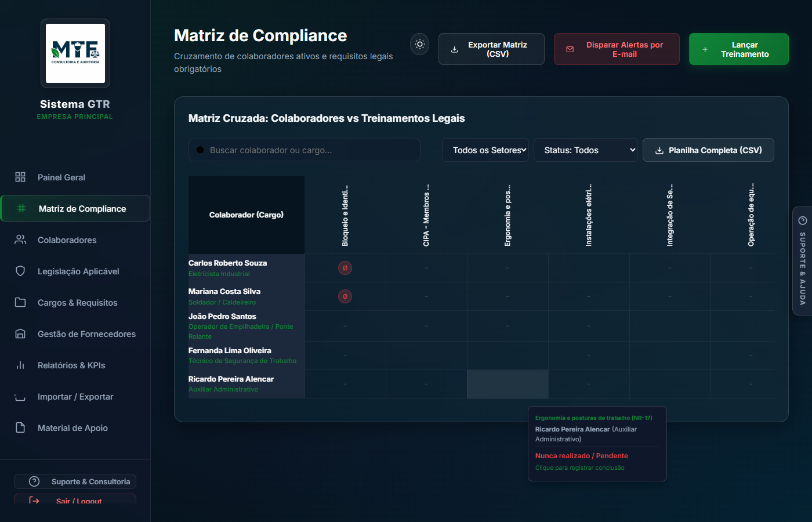
Task: Click the plus icon in Lançar Treinamento
Action: click(705, 49)
